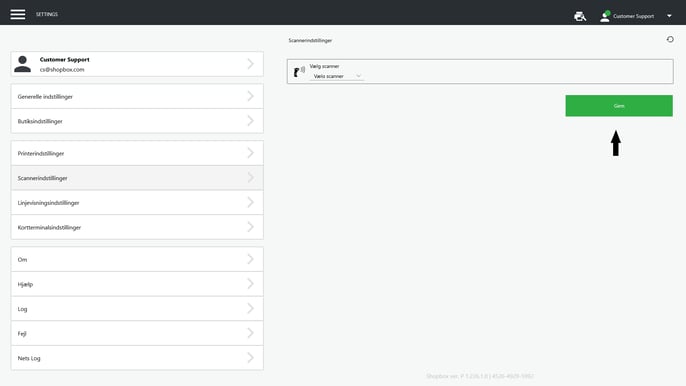This screenshot has height=386, width=686.
Task: Open Kortterminalsindstillinger
Action: [137, 227]
